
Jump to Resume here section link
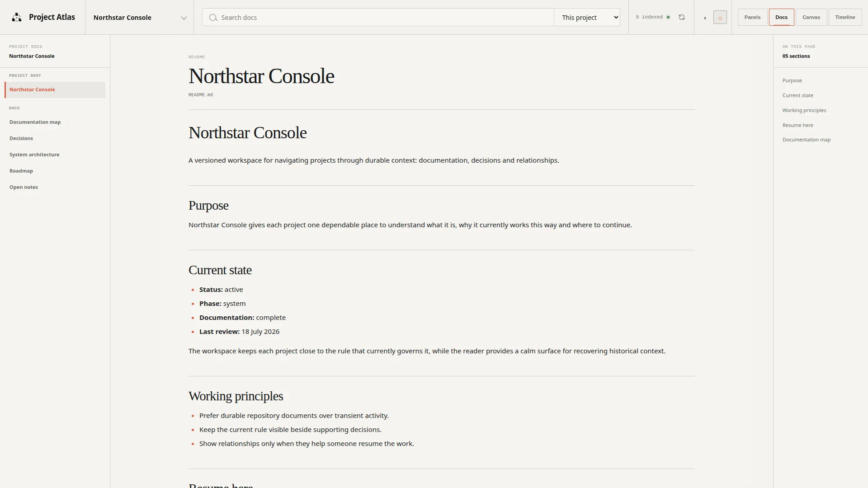pos(797,125)
